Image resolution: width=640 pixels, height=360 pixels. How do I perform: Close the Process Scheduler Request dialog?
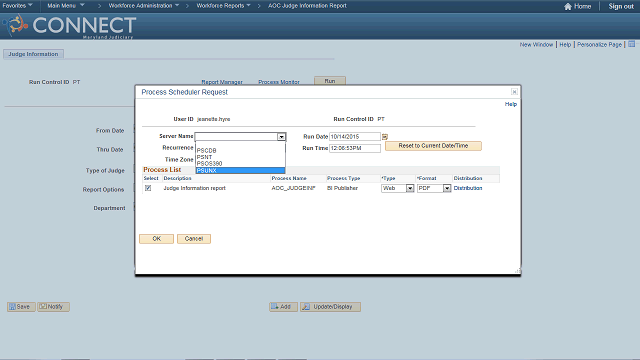coord(514,92)
